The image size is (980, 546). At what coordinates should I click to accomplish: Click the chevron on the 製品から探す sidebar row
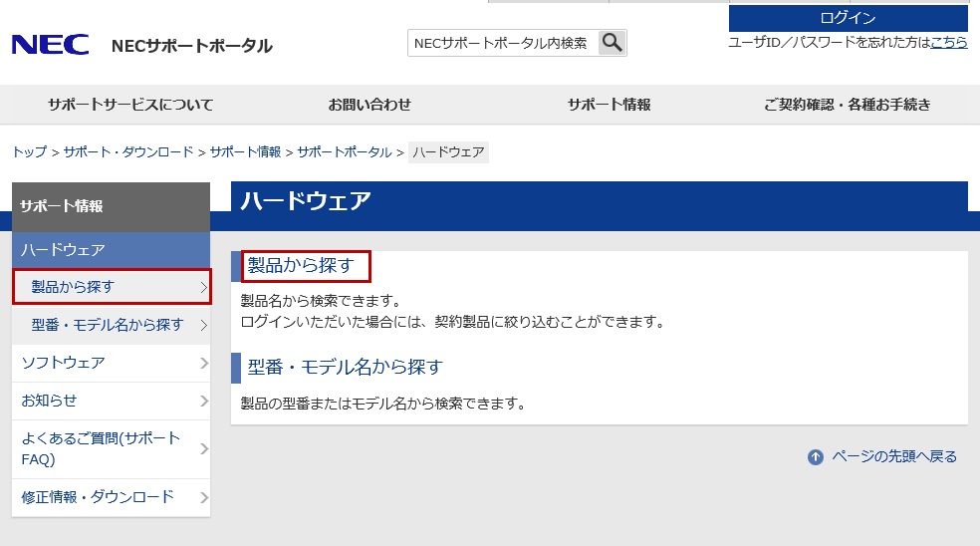203,287
